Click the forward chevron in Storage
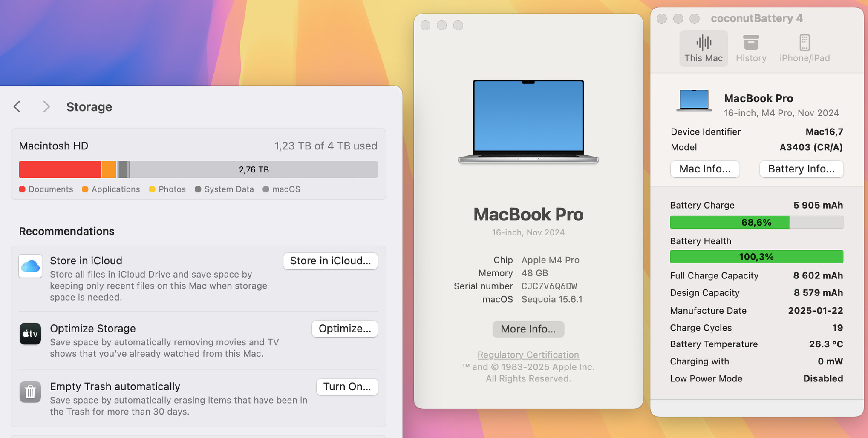 (x=46, y=106)
